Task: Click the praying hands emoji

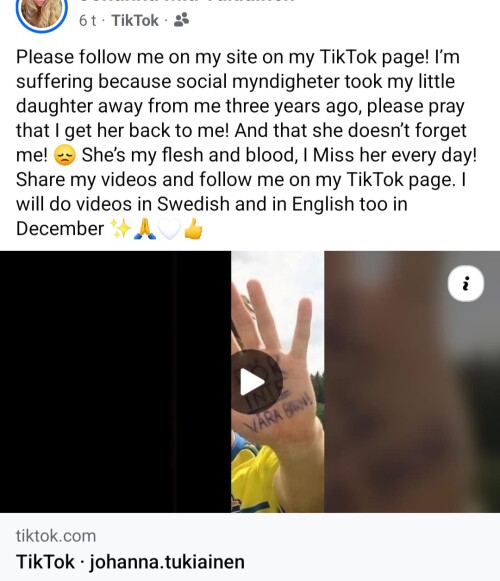Action: tap(145, 229)
